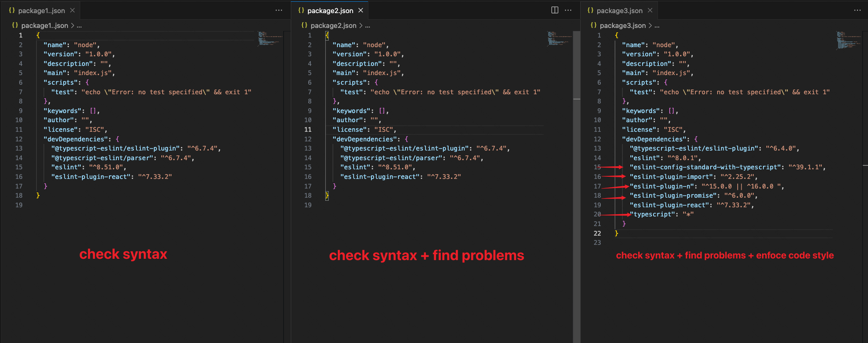Switch to the package3.json tab

(x=620, y=10)
